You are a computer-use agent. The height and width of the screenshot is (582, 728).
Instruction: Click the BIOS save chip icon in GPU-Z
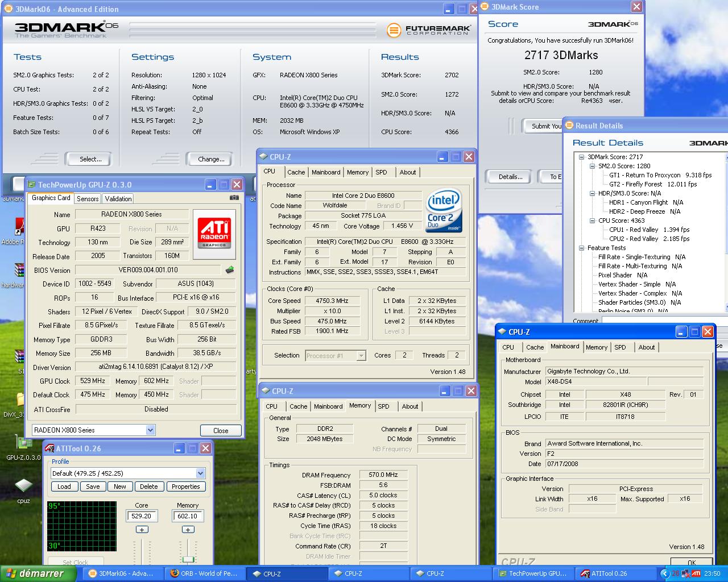click(230, 270)
